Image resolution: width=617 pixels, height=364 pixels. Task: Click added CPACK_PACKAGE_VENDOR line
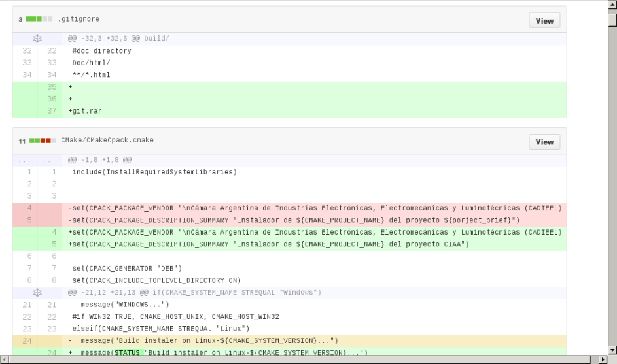(x=314, y=232)
